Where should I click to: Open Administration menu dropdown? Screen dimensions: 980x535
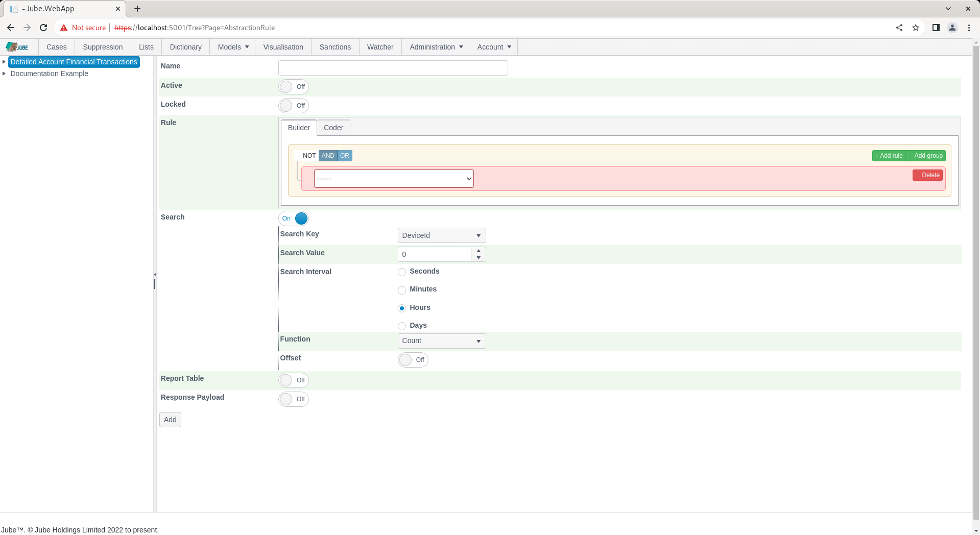click(x=436, y=47)
